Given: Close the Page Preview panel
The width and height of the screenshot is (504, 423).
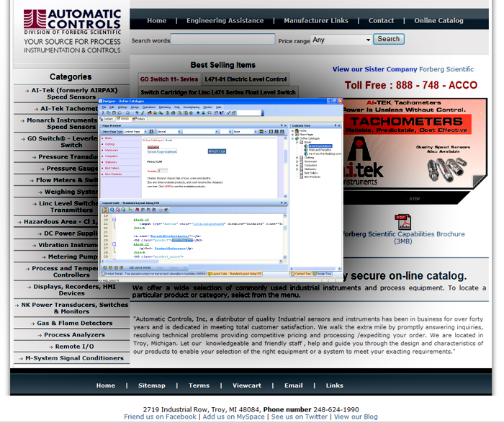Looking at the screenshot, I should [x=285, y=125].
